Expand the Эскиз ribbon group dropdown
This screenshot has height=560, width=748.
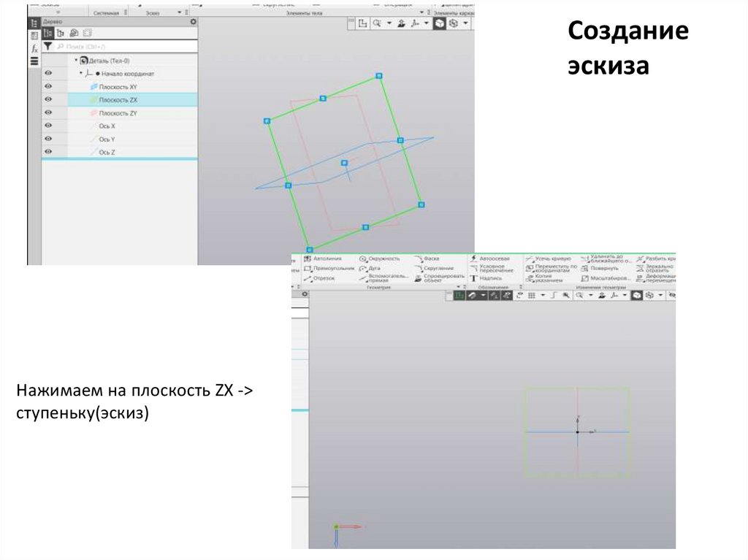click(180, 12)
